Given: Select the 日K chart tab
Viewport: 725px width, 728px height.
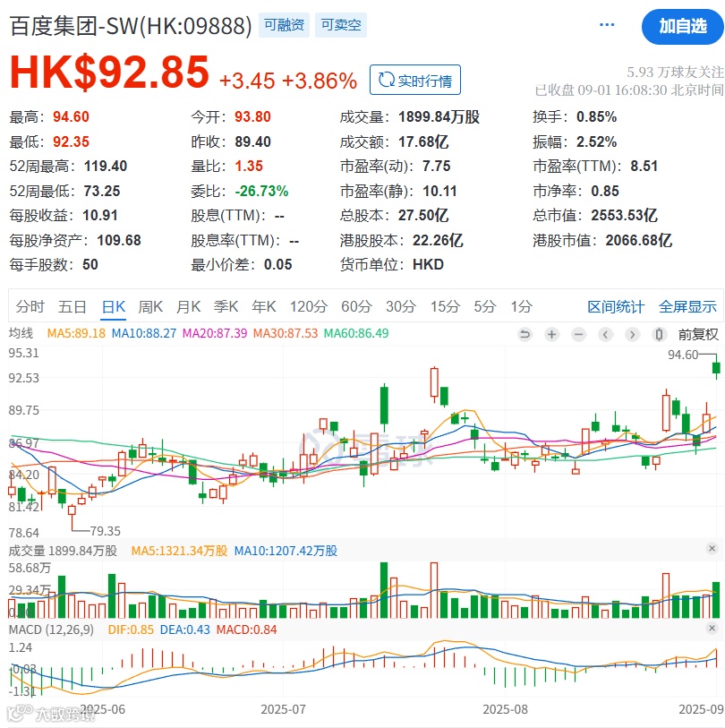Looking at the screenshot, I should click(x=114, y=306).
